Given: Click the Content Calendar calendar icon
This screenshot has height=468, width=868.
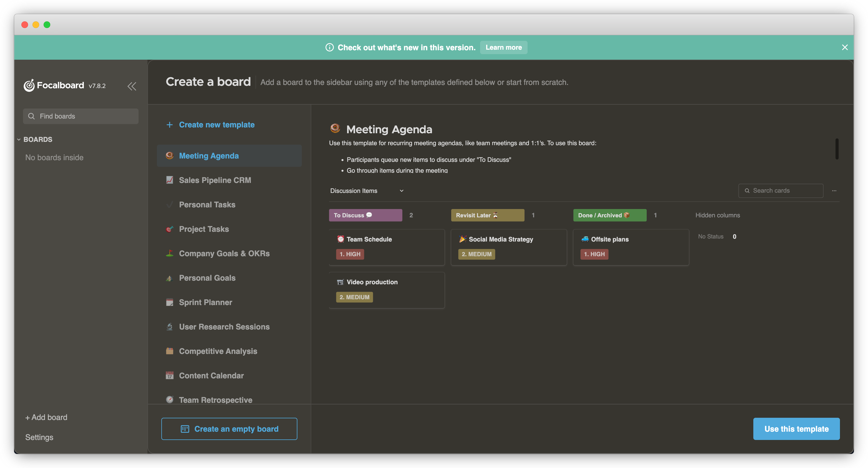Looking at the screenshot, I should click(169, 375).
